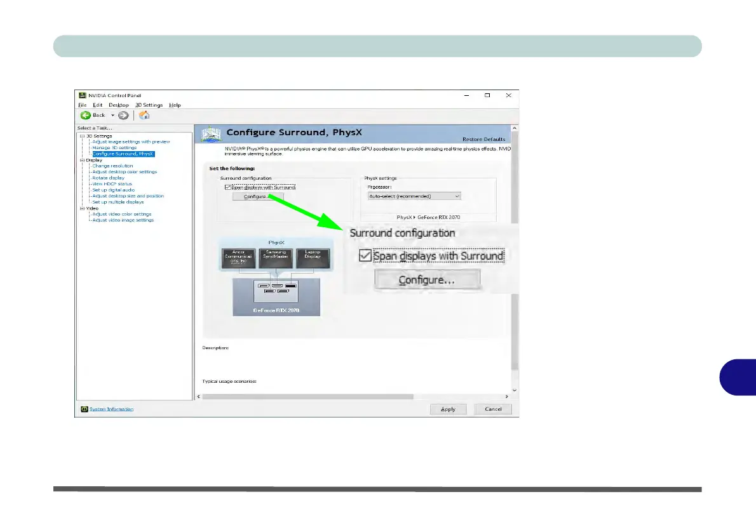The image size is (756, 532).
Task: Click the horizontal scrollbar right arrow
Action: [x=507, y=397]
